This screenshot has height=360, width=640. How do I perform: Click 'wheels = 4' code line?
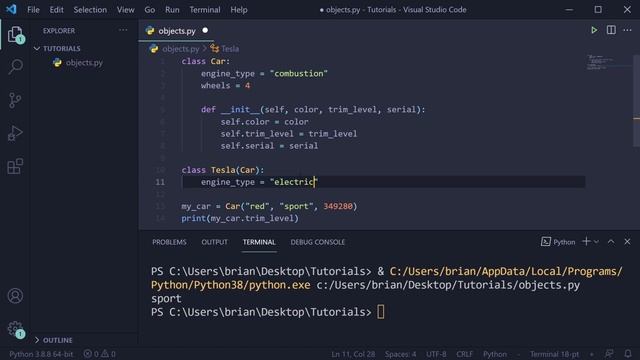click(x=225, y=86)
